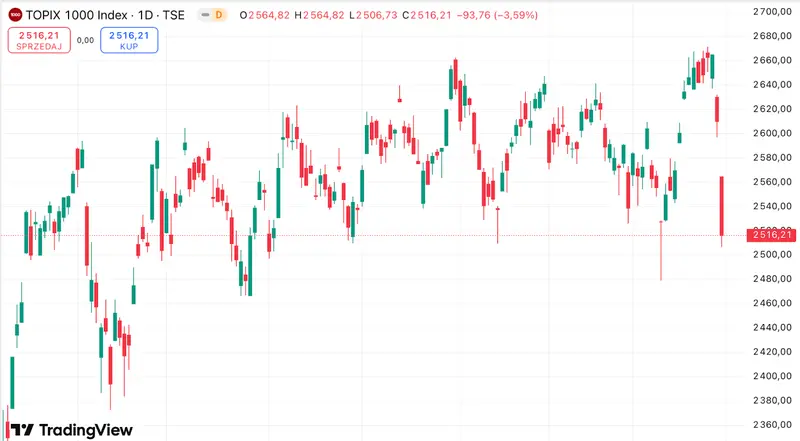Toggle the gray-dash market status indicator
800x441 pixels.
206,15
